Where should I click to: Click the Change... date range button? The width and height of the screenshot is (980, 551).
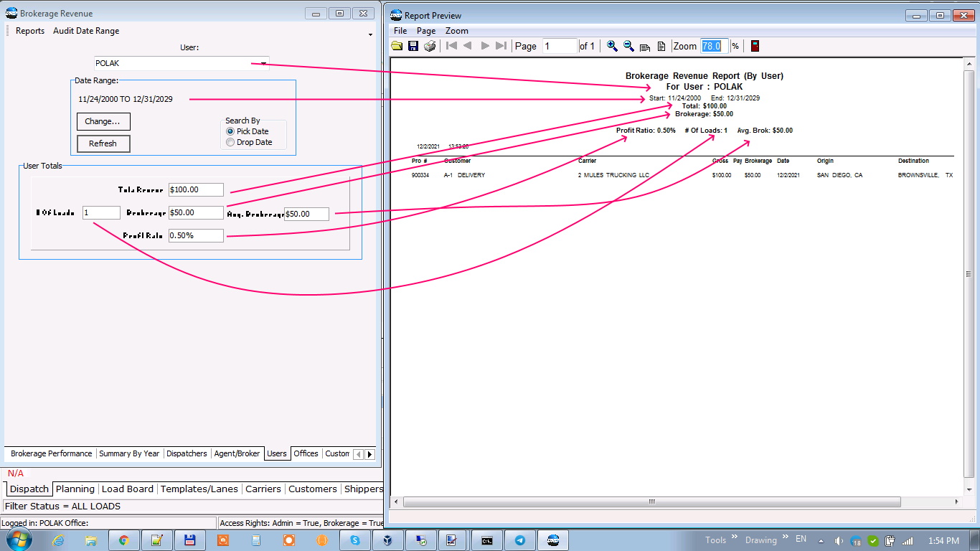(103, 121)
